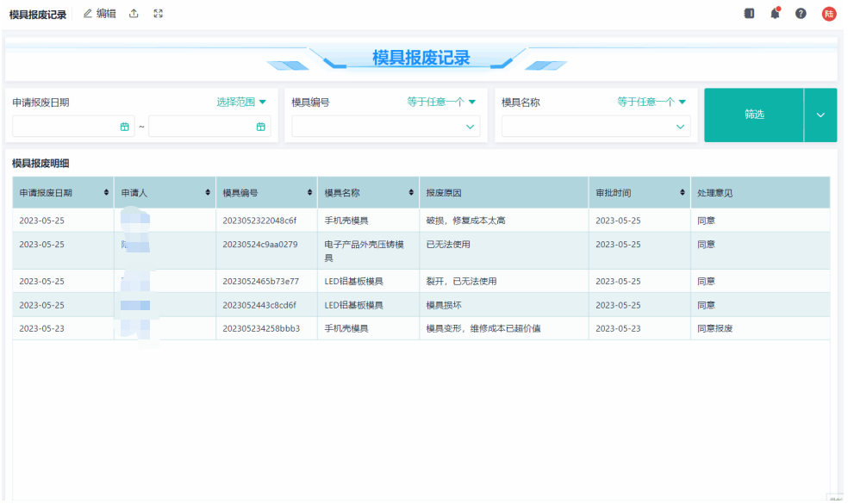Expand 等于任意一个 dropdown for 模具编号
The width and height of the screenshot is (848, 504).
(441, 102)
